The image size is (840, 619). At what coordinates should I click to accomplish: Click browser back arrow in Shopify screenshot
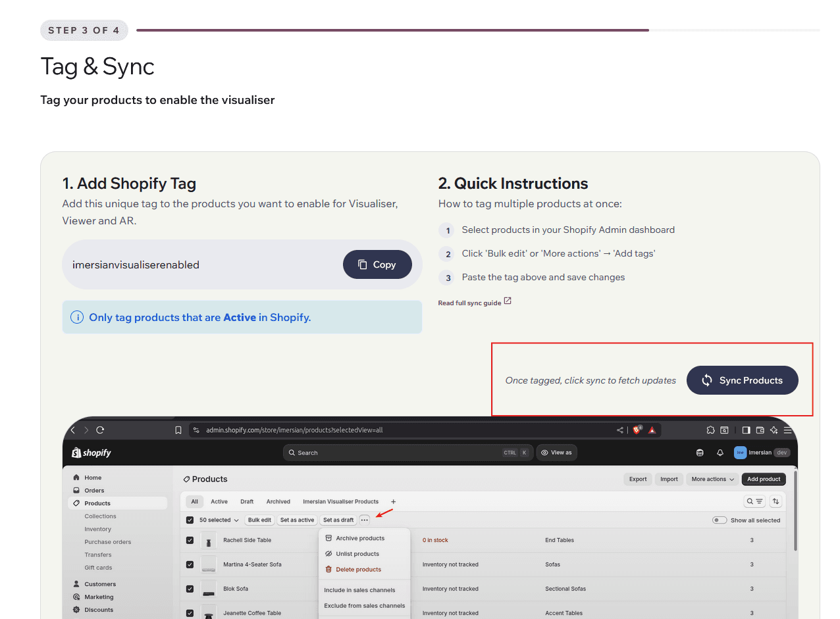[72, 430]
